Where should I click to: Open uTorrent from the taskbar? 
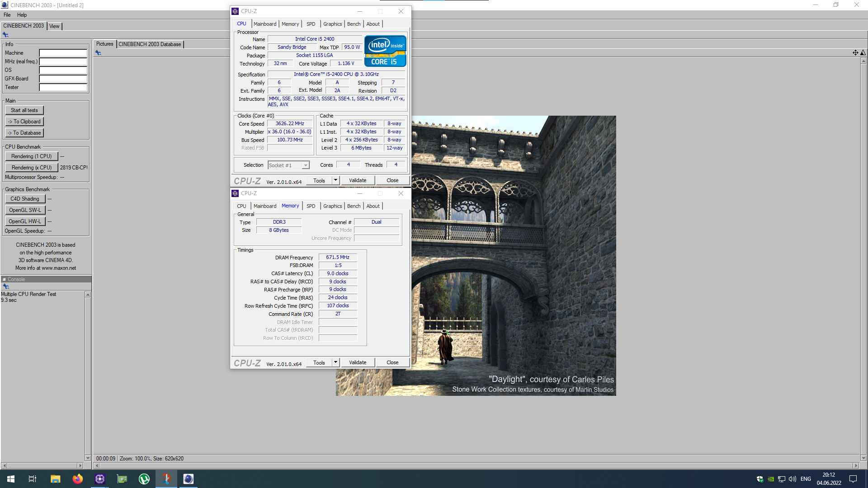click(144, 479)
